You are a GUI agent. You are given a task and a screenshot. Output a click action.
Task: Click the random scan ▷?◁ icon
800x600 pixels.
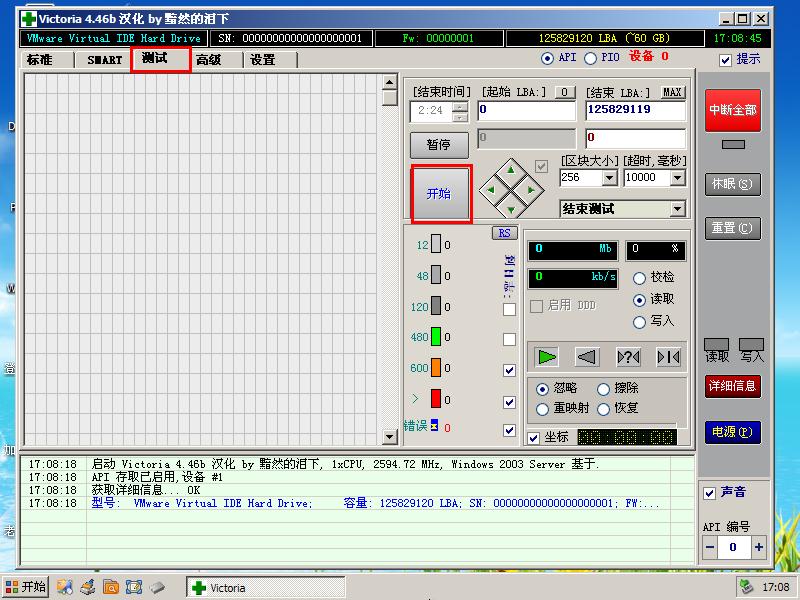tap(628, 357)
